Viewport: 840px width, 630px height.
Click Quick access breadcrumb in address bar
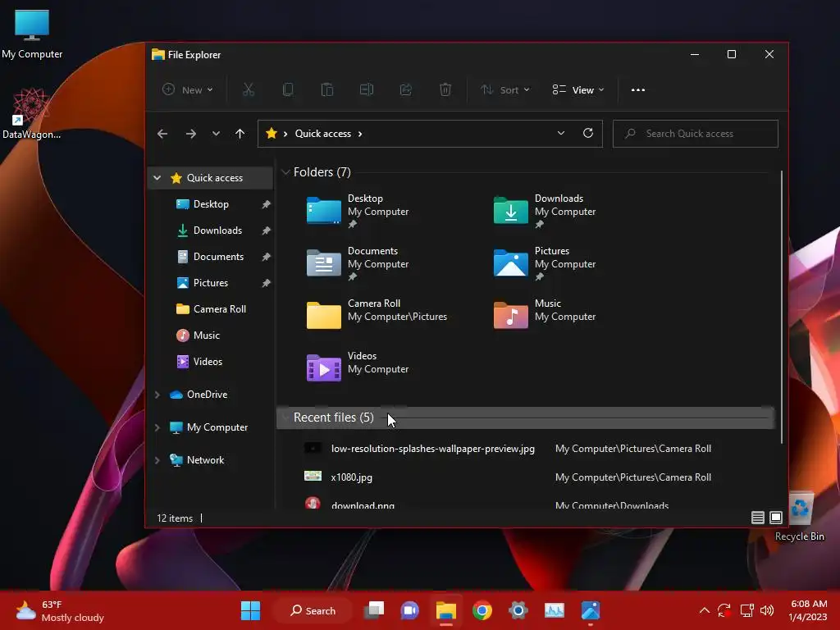[323, 134]
